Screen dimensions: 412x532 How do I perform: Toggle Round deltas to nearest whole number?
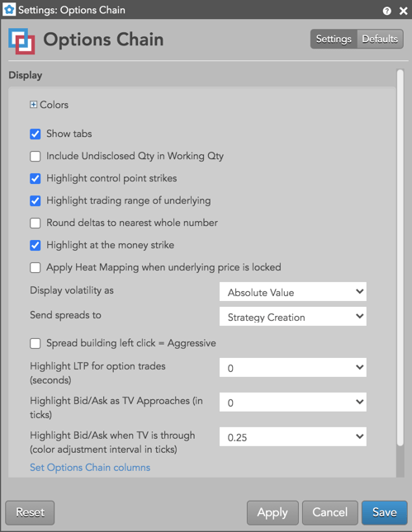[36, 224]
